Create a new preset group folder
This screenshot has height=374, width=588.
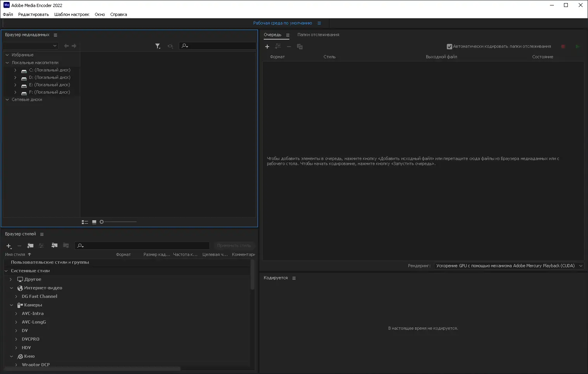coord(30,246)
